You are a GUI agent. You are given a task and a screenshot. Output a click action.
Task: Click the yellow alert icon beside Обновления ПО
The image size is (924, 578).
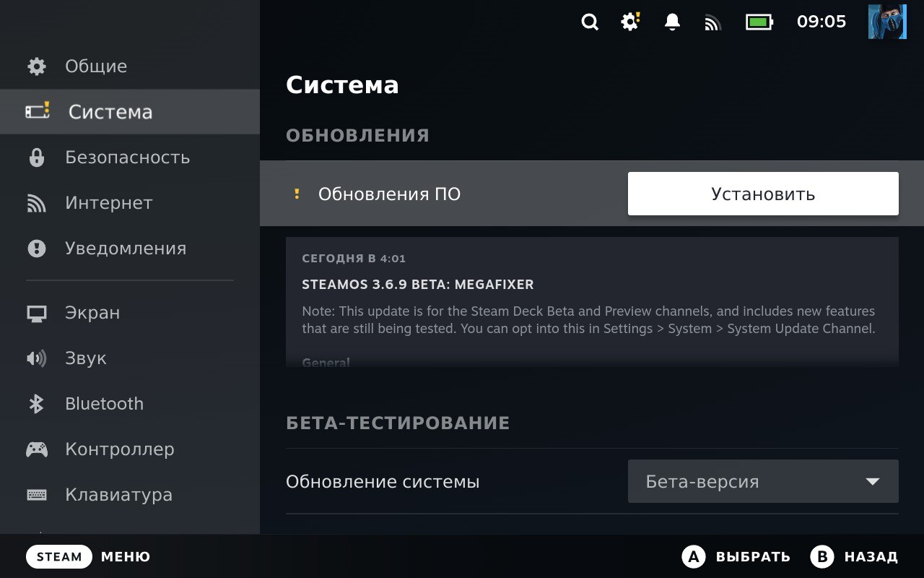click(296, 194)
